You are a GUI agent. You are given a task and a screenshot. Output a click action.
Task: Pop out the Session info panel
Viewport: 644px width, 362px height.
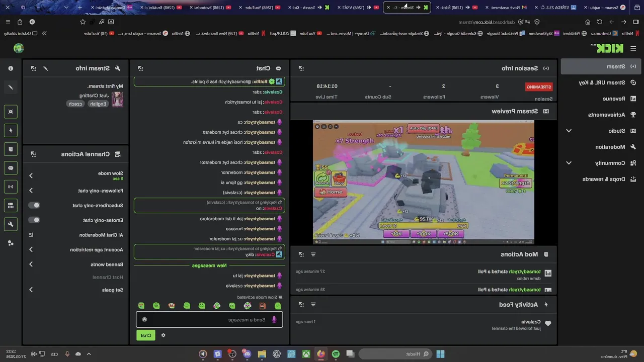point(301,68)
